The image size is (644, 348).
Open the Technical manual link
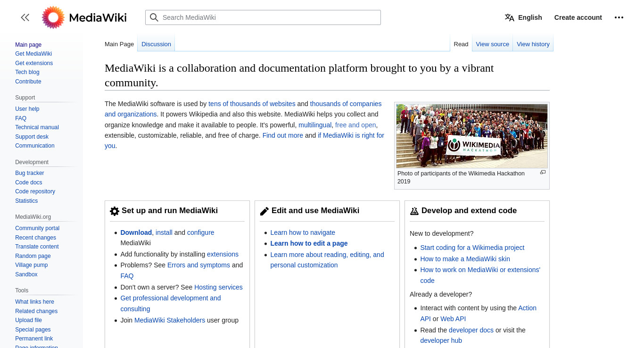(x=37, y=127)
